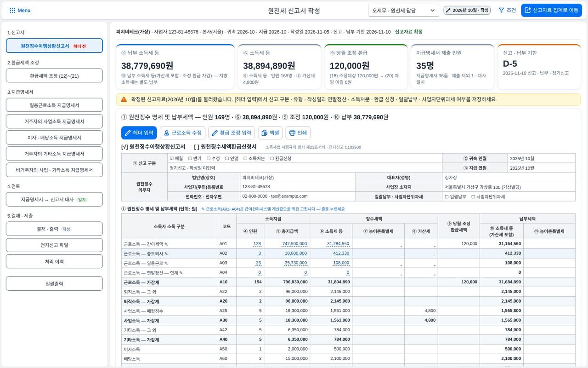The image size is (588, 368).
Task: Click the pencil icon beside 근로소득 — 중도퇴사
Action: click(x=166, y=253)
